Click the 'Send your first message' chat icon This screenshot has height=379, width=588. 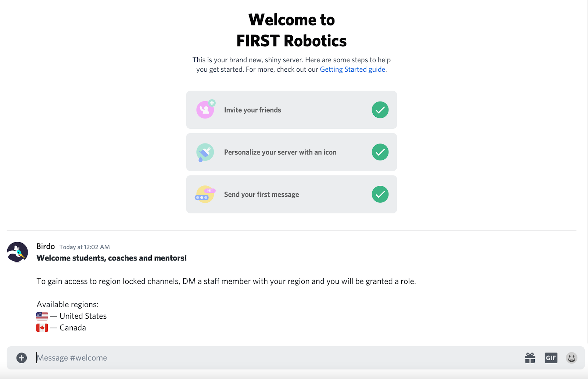coord(205,194)
